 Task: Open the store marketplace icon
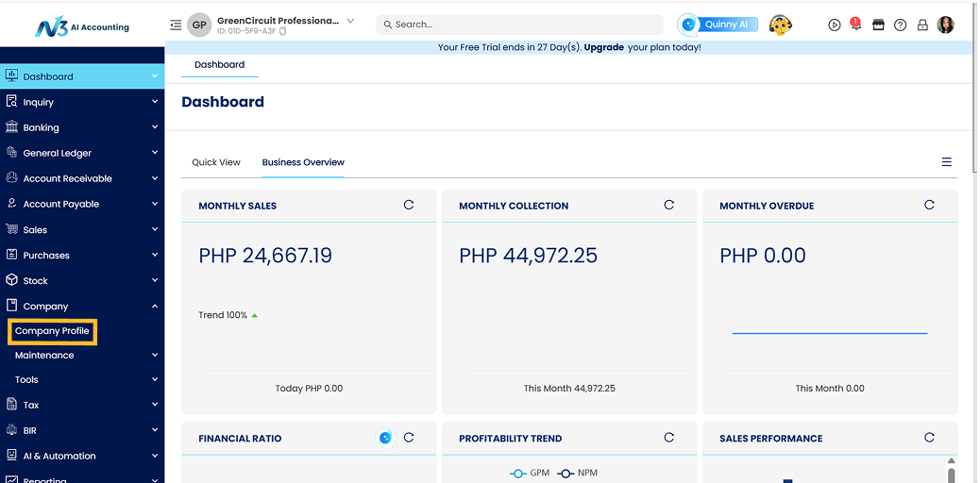(x=878, y=25)
